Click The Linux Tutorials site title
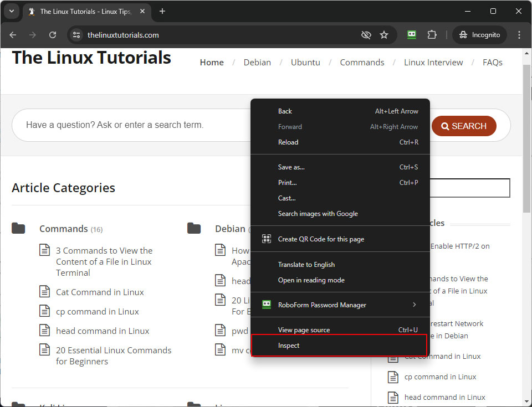532x407 pixels. point(91,58)
